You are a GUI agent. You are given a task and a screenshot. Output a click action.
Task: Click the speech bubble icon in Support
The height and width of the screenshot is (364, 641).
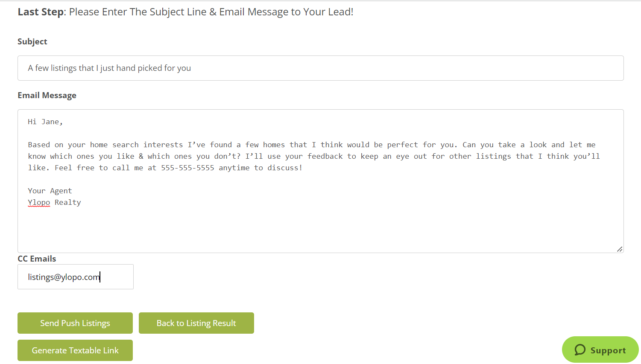pyautogui.click(x=580, y=350)
